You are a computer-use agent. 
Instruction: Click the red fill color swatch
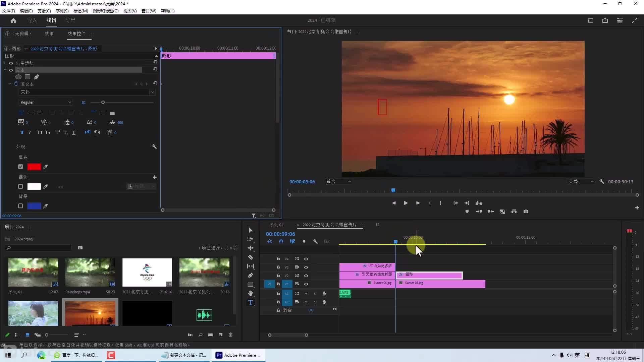click(34, 167)
